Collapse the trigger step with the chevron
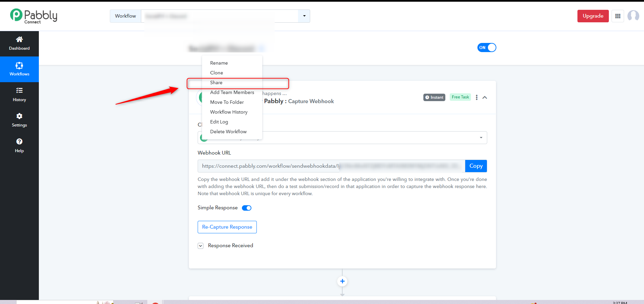Viewport: 644px width, 304px height. coord(485,97)
